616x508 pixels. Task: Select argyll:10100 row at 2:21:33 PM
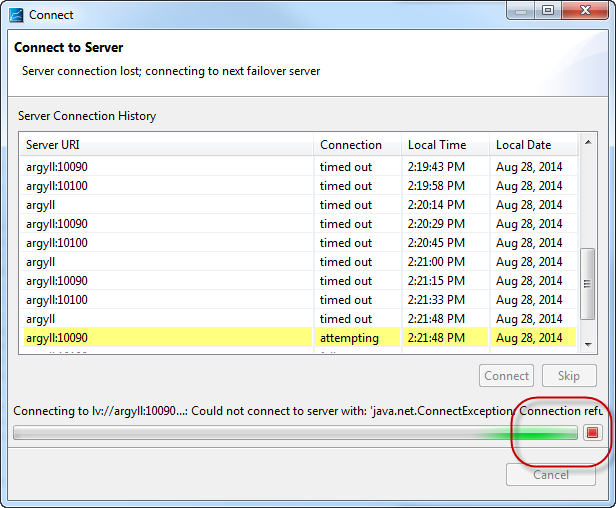pyautogui.click(x=299, y=300)
